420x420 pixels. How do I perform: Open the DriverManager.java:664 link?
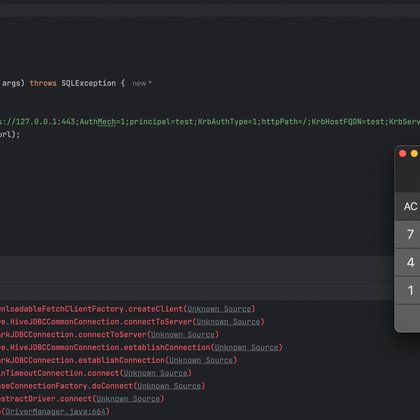pyautogui.click(x=55, y=412)
